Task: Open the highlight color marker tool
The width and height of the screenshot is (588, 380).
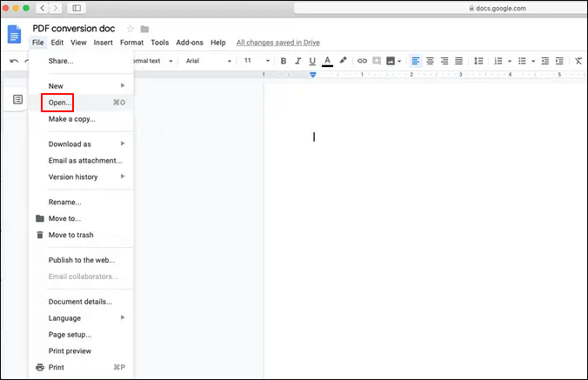Action: coord(343,60)
